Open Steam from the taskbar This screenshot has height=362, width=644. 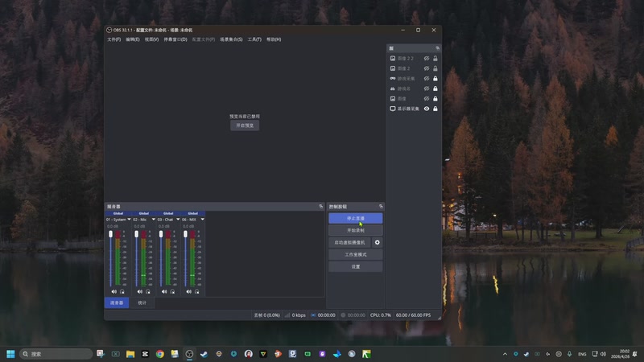pos(204,354)
